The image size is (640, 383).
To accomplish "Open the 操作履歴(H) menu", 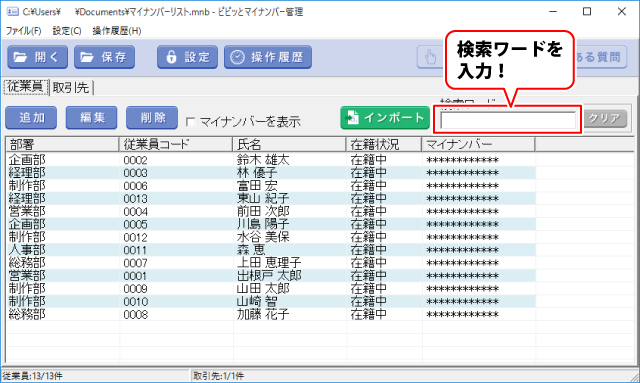I will pos(117,31).
